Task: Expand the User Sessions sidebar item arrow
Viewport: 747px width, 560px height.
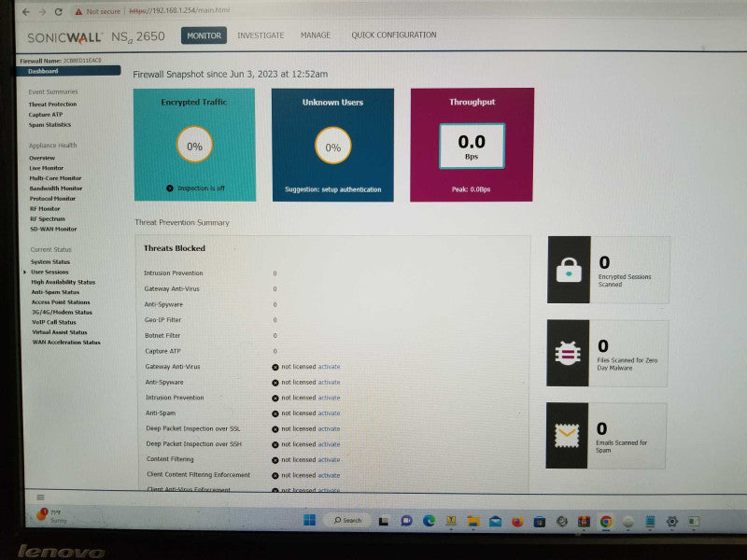Action: [x=25, y=272]
